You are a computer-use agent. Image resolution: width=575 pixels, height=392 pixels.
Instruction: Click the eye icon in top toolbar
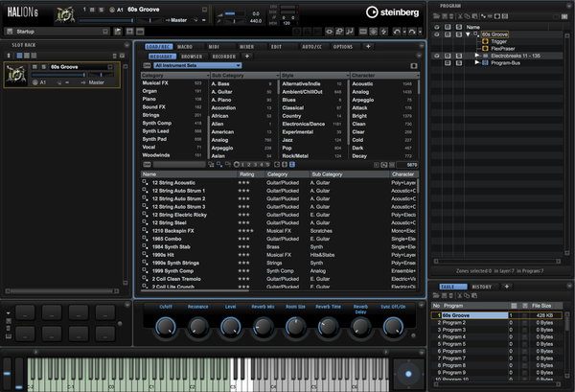click(329, 32)
